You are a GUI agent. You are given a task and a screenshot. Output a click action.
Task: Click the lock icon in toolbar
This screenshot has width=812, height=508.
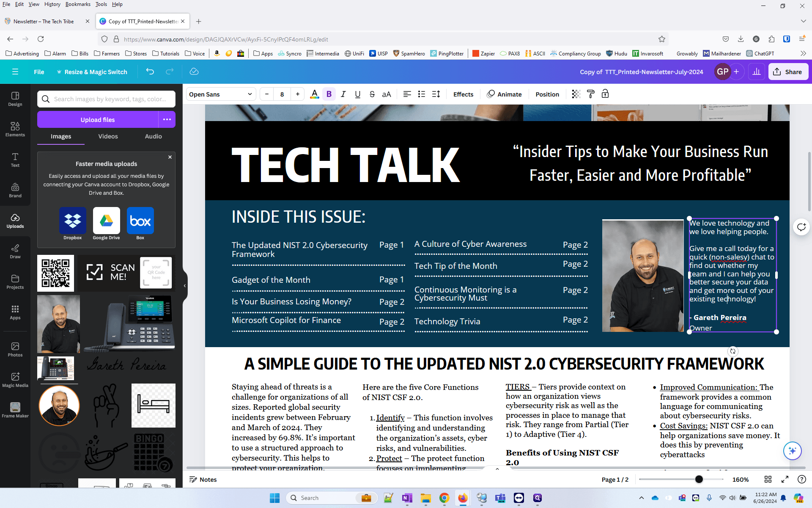click(605, 94)
